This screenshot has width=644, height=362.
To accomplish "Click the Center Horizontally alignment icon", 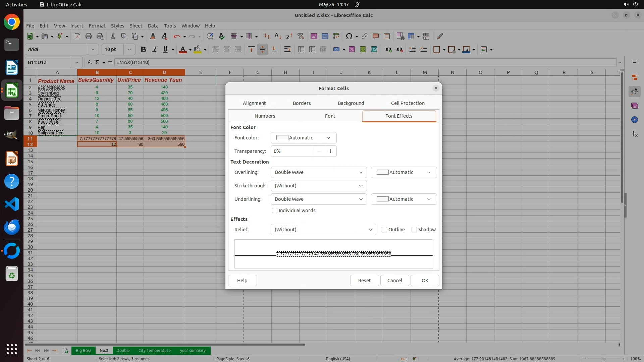I will click(x=227, y=50).
